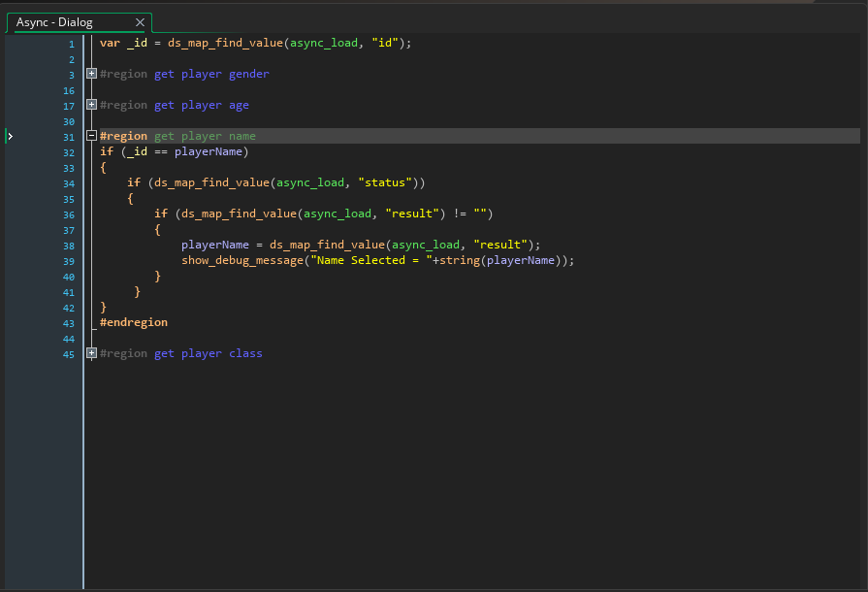Click 'playerName' assignment on line 38
868x592 pixels.
tap(215, 245)
